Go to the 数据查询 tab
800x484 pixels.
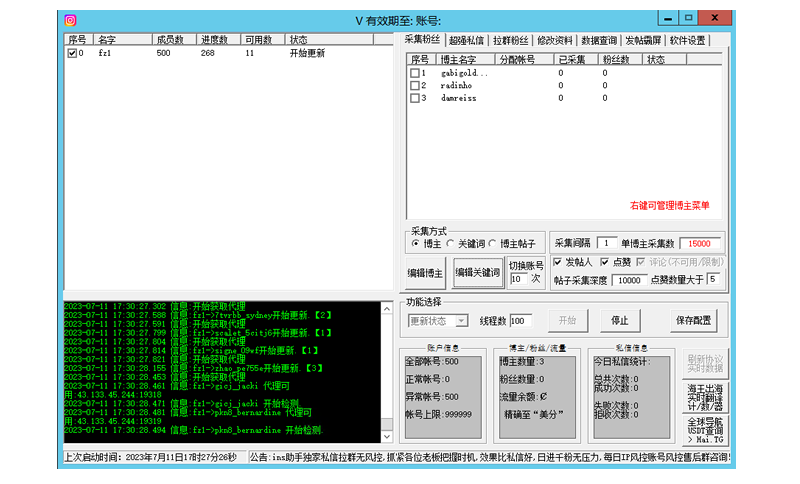599,41
